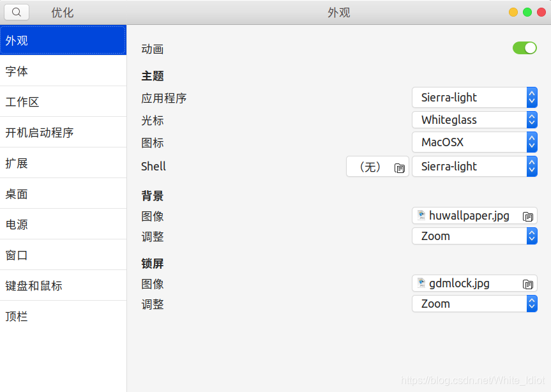
Task: Select 键盘和鼠标 in the sidebar
Action: [x=63, y=285]
